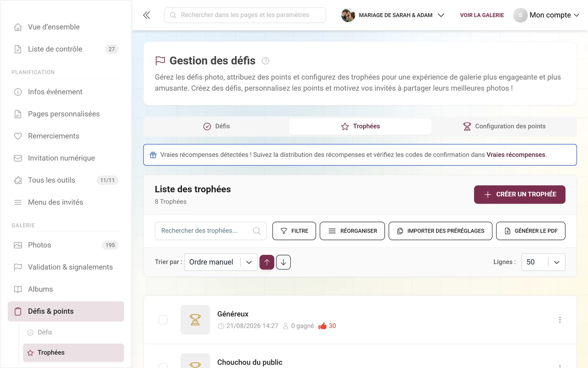588x368 pixels.
Task: Open help icon next to Gestion des défis
Action: click(265, 61)
